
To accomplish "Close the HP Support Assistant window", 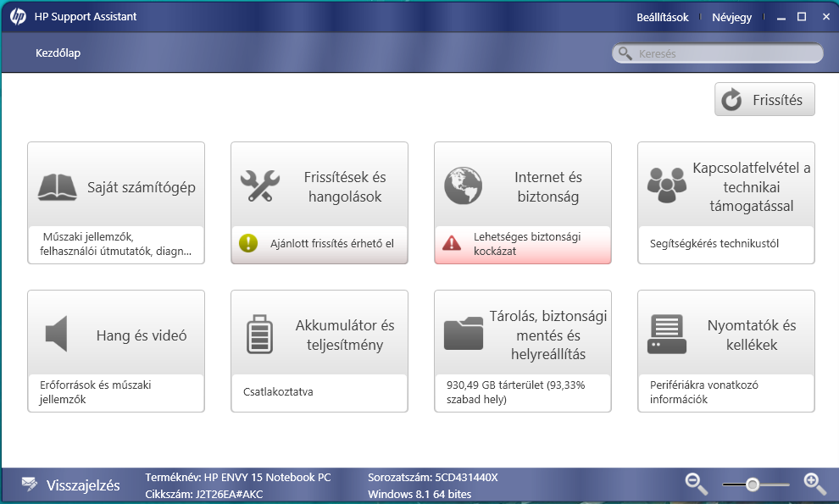I will pos(826,17).
